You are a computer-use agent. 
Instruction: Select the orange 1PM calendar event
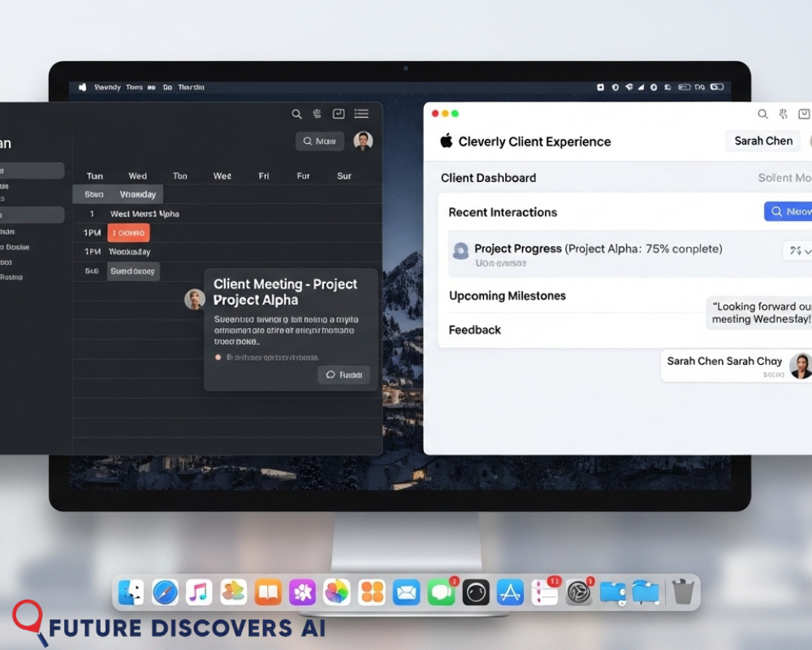[128, 233]
